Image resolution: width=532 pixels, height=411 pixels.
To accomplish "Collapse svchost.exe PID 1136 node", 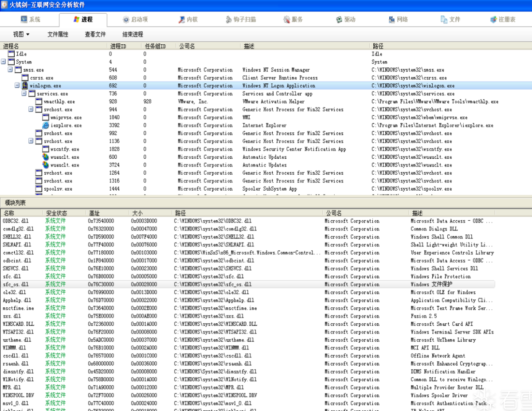I will (31, 141).
